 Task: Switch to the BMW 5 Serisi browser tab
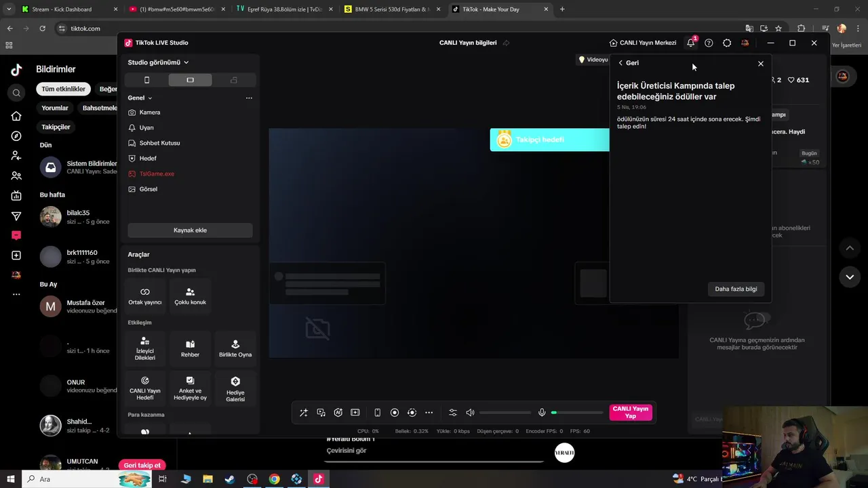click(x=393, y=9)
